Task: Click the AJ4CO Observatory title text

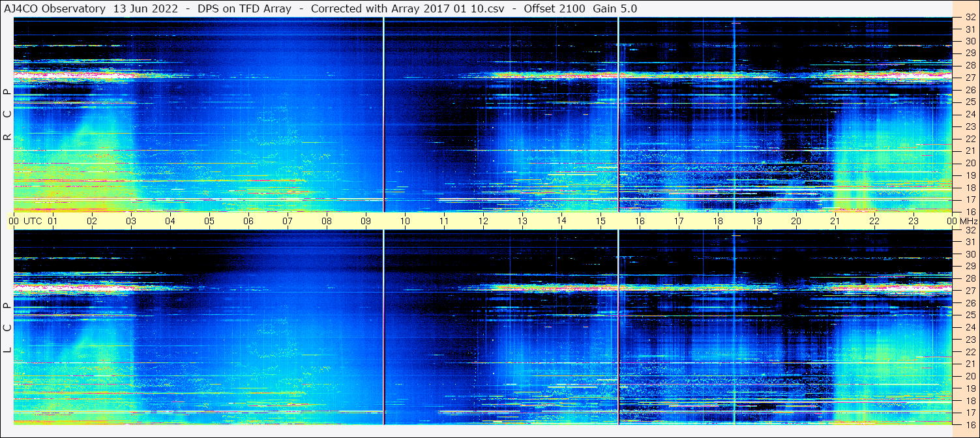Action: (56, 8)
